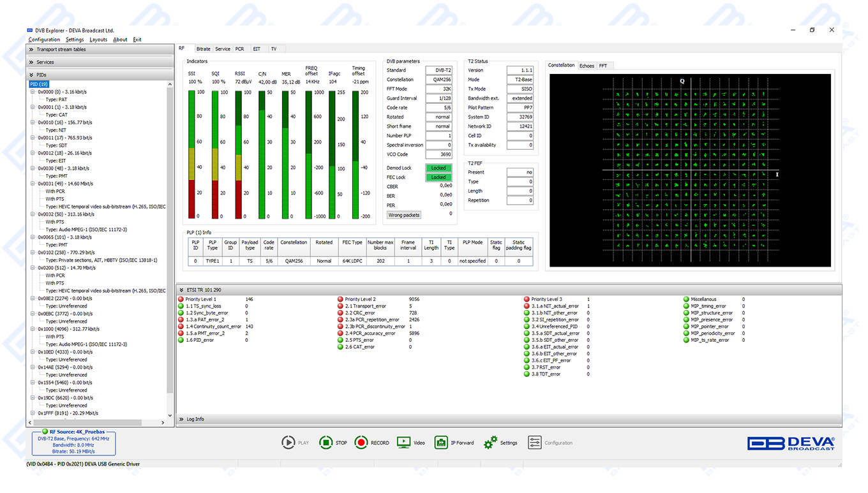Open Settings via the gears icon
This screenshot has height=493, width=868.
tap(490, 443)
